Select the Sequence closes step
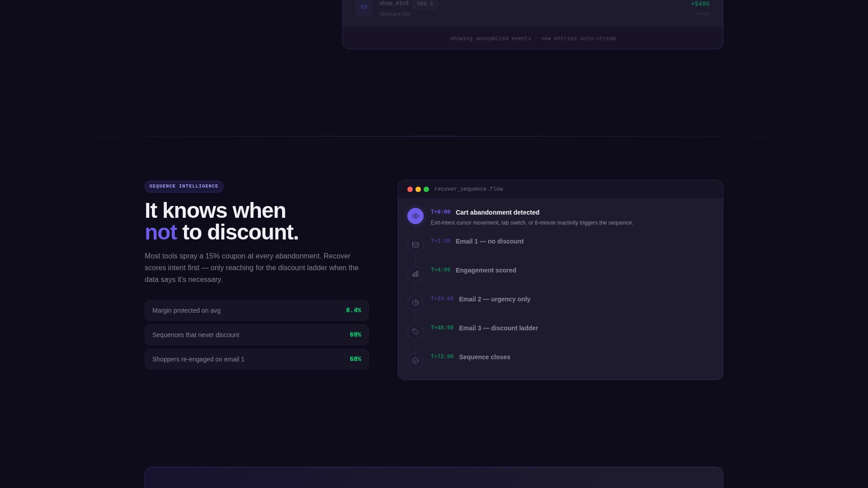This screenshot has height=488, width=868. [x=484, y=357]
